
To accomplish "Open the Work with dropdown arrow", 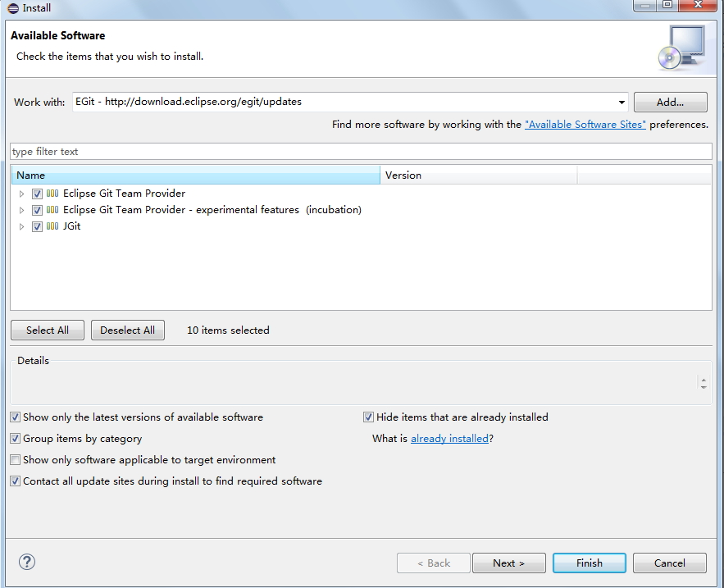I will click(622, 102).
